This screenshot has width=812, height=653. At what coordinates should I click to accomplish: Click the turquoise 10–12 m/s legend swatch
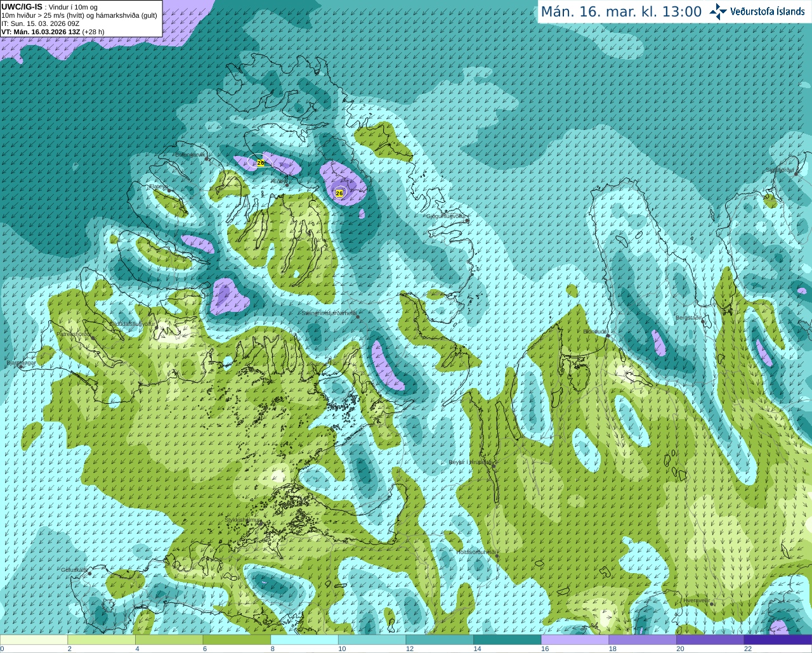372,640
